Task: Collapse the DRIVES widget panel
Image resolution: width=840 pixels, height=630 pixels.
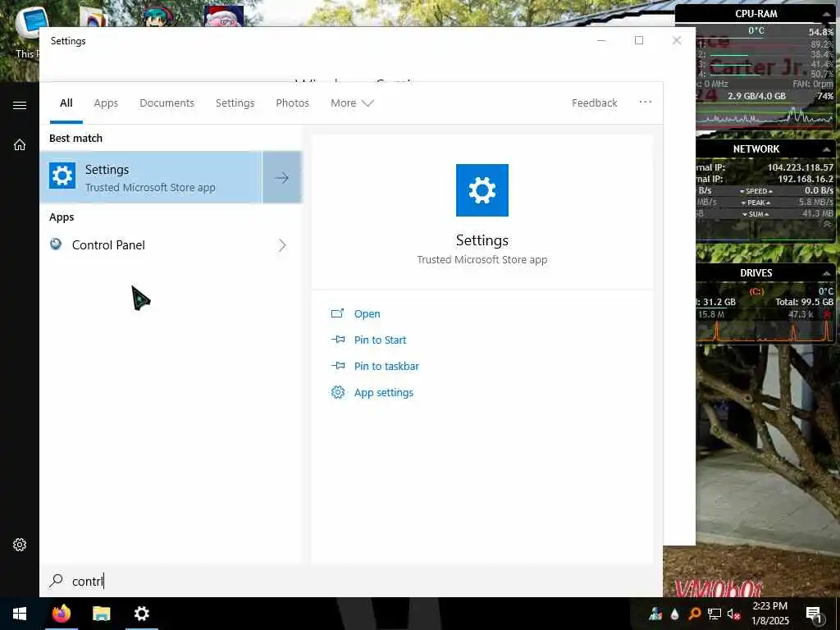Action: (827, 274)
